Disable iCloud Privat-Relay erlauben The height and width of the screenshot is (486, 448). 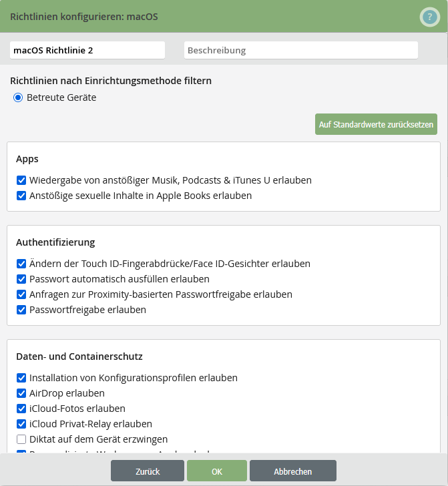21,424
